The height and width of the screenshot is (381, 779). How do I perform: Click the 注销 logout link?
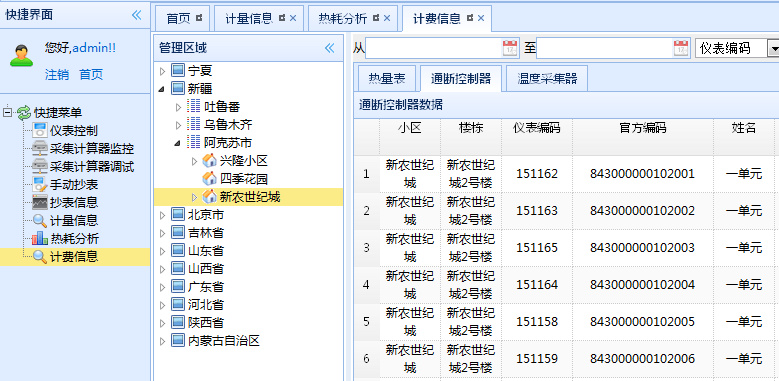tap(57, 75)
